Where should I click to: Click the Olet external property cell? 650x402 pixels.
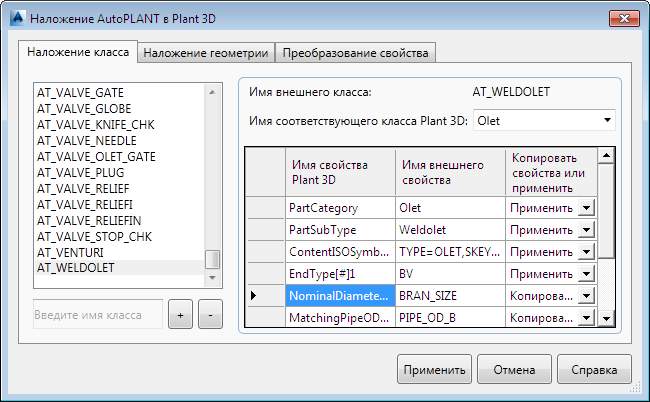pyautogui.click(x=450, y=208)
